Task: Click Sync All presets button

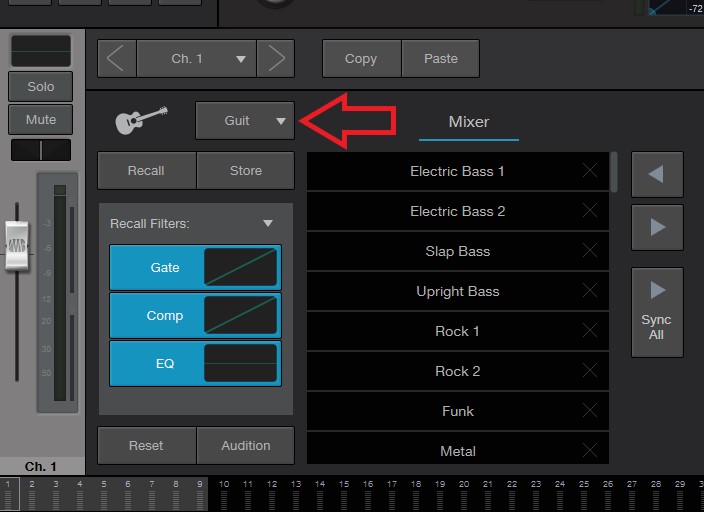Action: click(657, 313)
